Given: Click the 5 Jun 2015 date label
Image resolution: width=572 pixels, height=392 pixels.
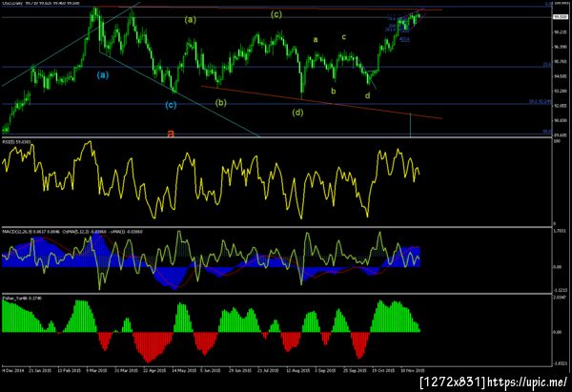Looking at the screenshot, I should click(211, 370).
